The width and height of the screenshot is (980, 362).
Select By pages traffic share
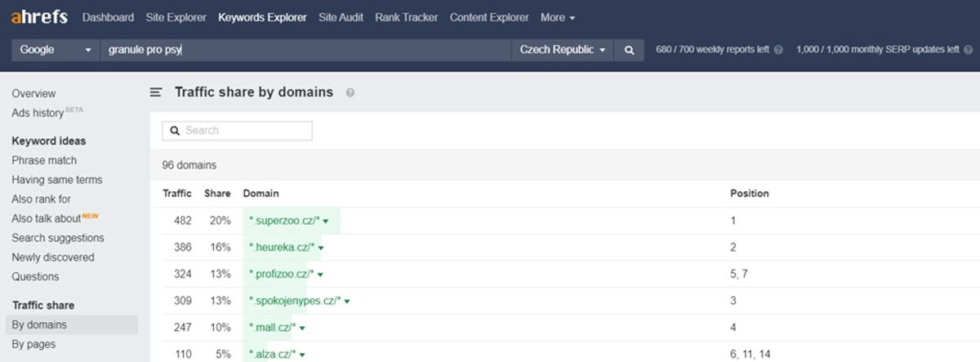(33, 344)
